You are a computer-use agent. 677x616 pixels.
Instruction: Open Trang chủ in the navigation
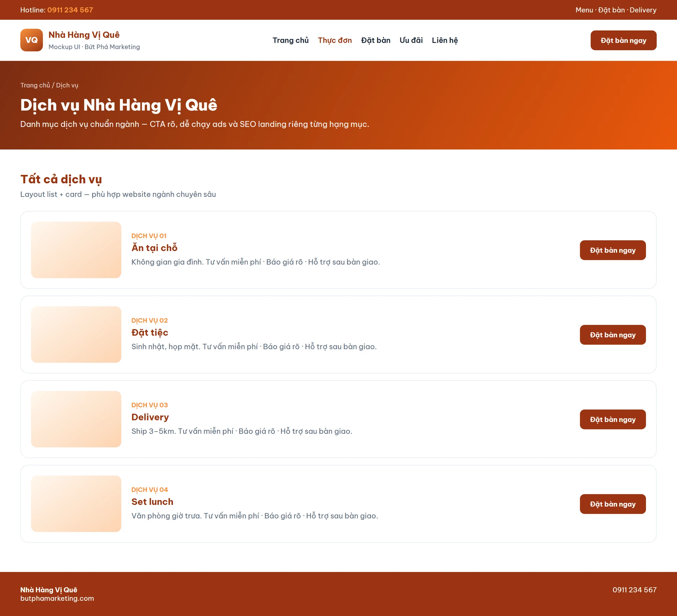pos(291,40)
